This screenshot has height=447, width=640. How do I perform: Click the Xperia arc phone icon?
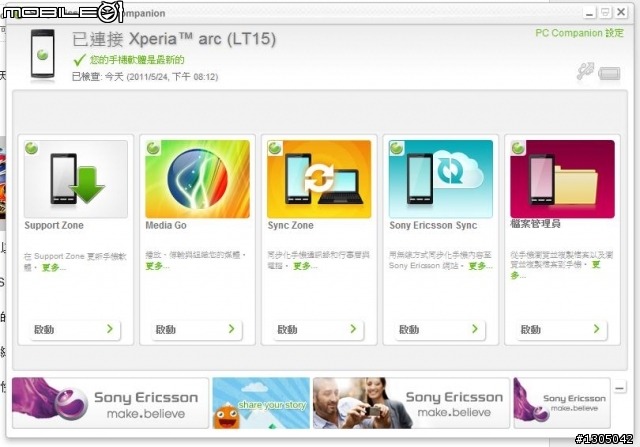tap(43, 54)
